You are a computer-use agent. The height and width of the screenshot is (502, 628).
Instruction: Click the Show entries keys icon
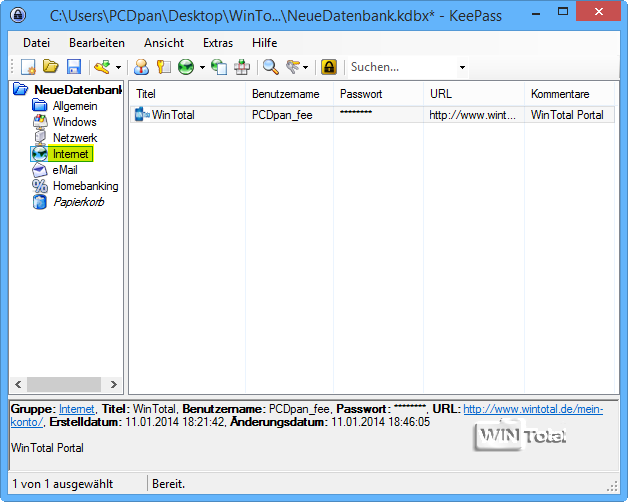[x=293, y=67]
